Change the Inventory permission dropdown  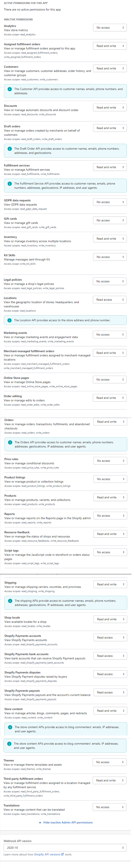[x=110, y=238]
